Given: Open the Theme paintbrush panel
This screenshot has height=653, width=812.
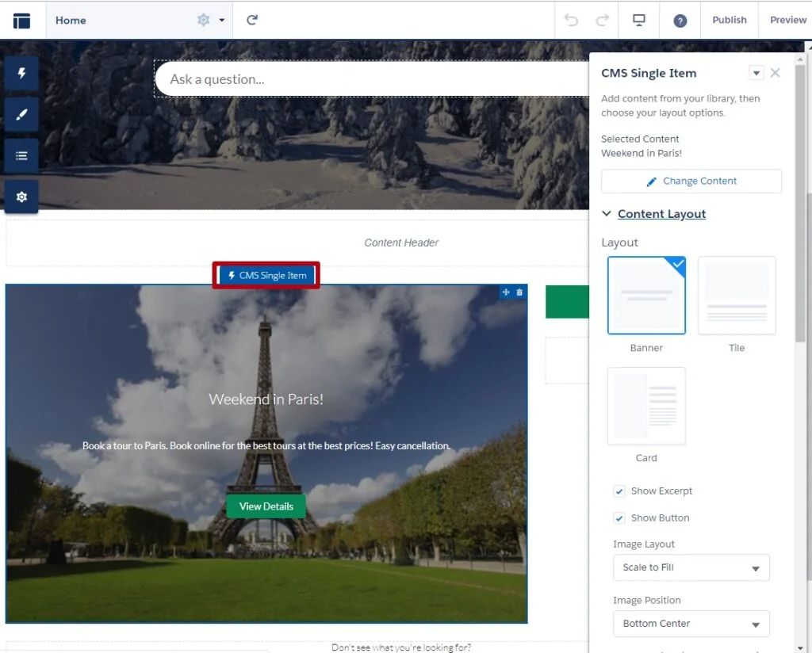Looking at the screenshot, I should coord(21,114).
